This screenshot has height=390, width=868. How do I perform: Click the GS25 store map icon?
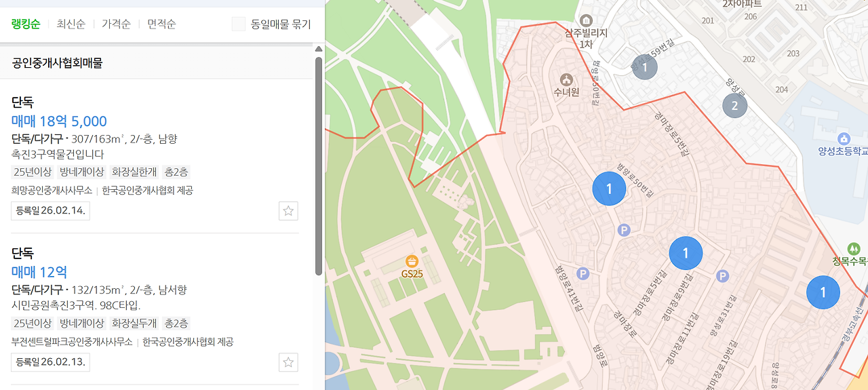[412, 261]
